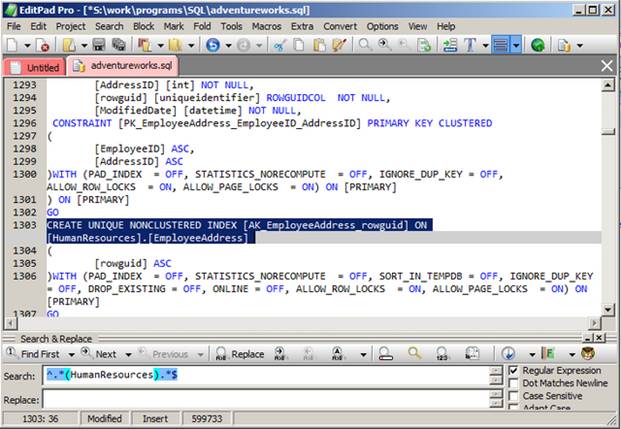Open the Word Wrap dropdown arrow

[516, 45]
